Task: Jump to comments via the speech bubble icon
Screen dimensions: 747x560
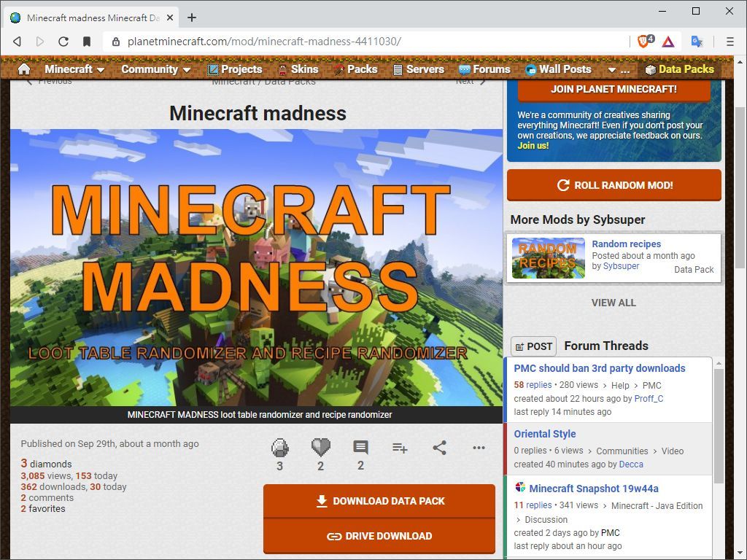Action: point(360,447)
